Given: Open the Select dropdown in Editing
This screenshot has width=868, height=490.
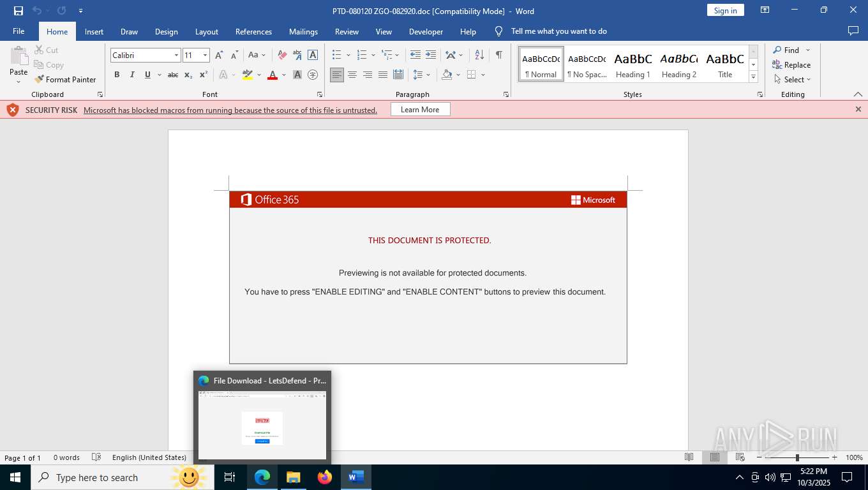Looking at the screenshot, I should tap(792, 80).
